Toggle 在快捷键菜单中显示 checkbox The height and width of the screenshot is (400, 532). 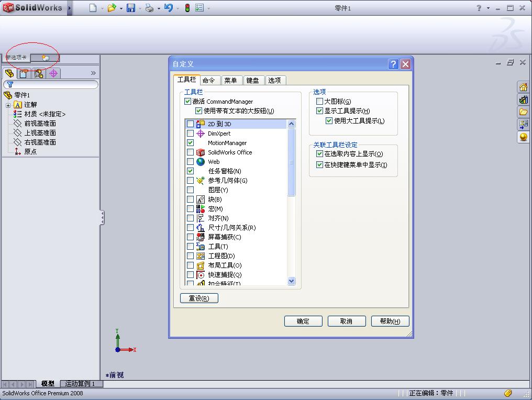(319, 164)
